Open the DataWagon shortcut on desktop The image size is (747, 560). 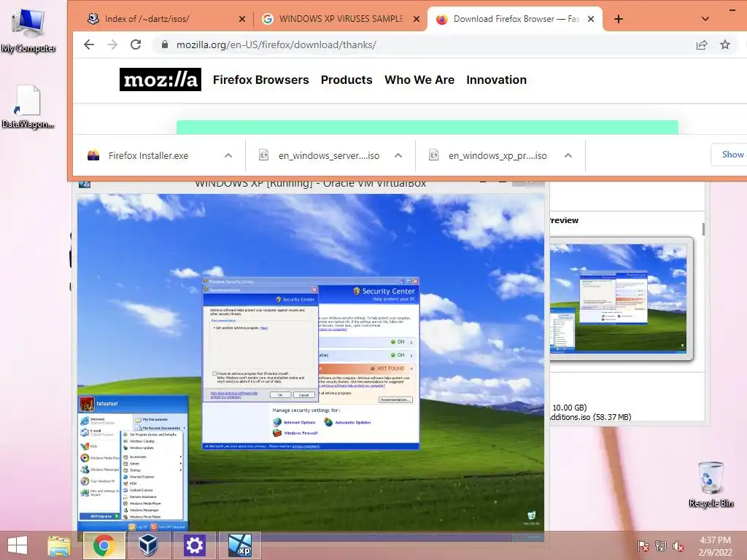click(28, 107)
